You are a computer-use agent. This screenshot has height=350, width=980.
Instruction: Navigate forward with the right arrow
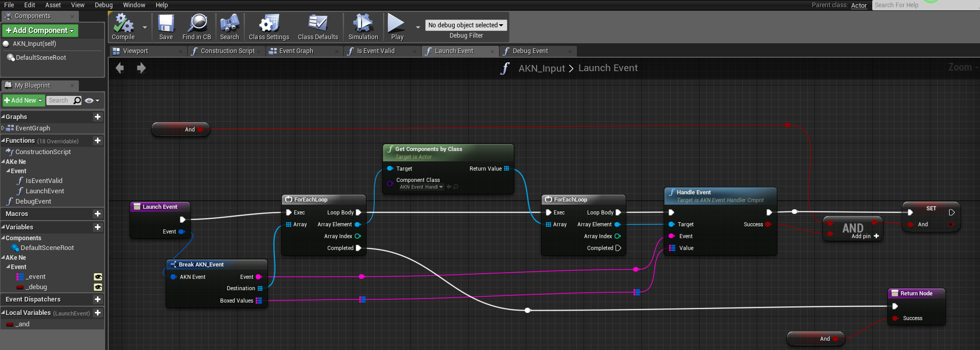click(x=141, y=68)
